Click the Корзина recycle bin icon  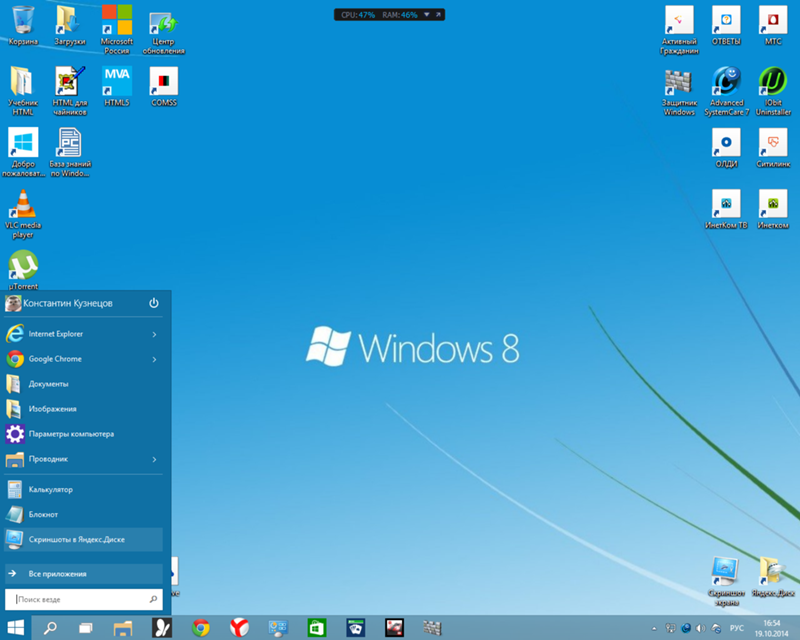(x=22, y=20)
